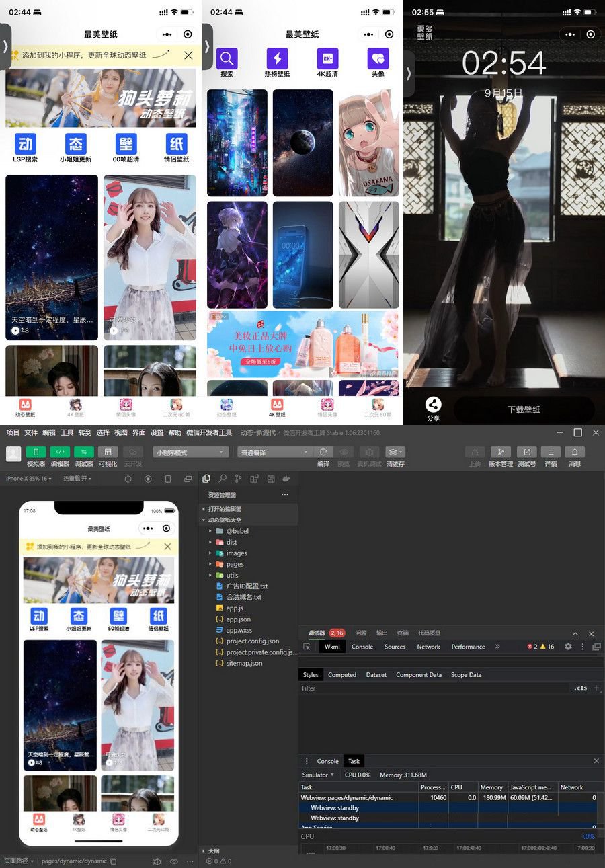Open the search icon in editor sidebar
The width and height of the screenshot is (605, 868).
tap(223, 479)
